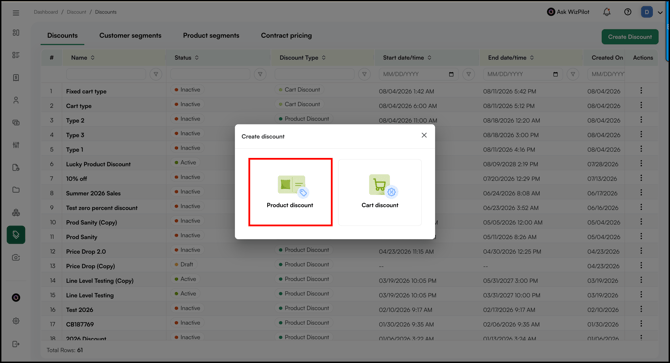Click the user avatar D
Image resolution: width=670 pixels, height=363 pixels.
point(646,12)
